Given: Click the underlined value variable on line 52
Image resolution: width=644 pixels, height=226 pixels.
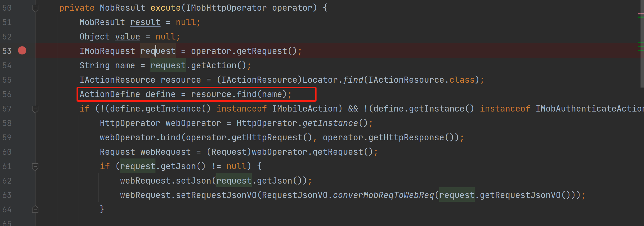Looking at the screenshot, I should (127, 37).
